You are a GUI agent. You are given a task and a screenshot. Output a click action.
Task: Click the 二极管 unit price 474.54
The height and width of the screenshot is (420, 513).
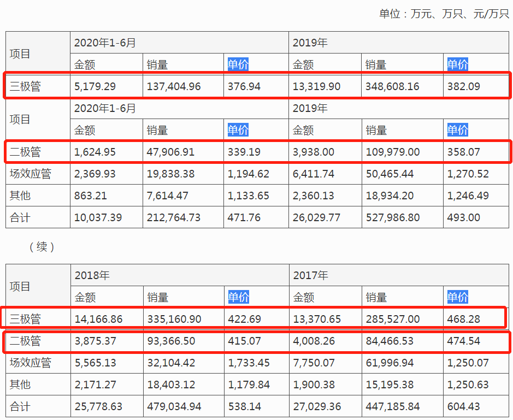[x=463, y=341]
